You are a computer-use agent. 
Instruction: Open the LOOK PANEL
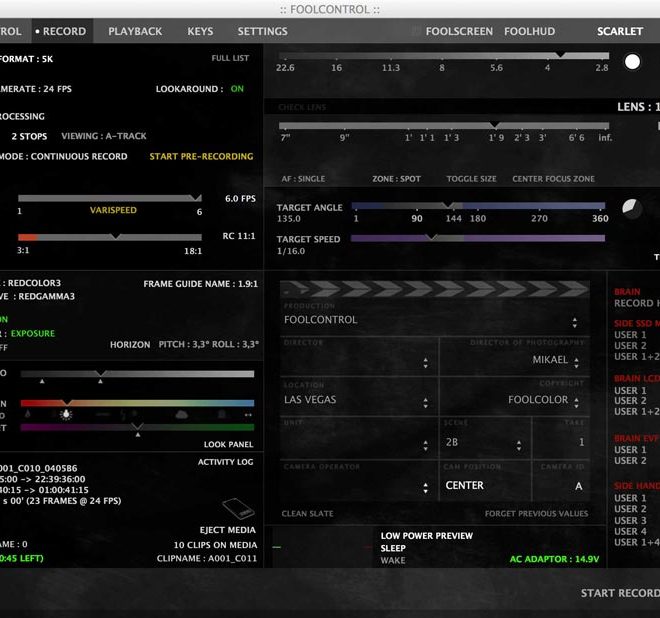tap(228, 445)
